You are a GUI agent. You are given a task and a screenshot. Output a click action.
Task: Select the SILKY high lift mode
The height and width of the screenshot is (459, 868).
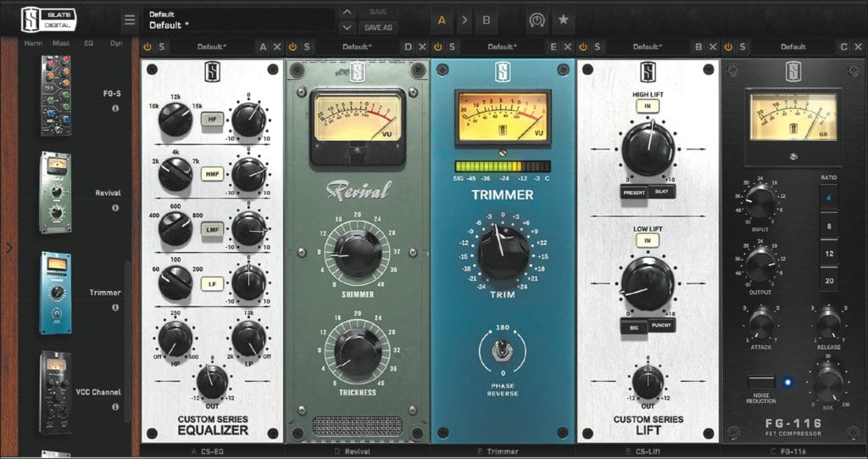[661, 191]
